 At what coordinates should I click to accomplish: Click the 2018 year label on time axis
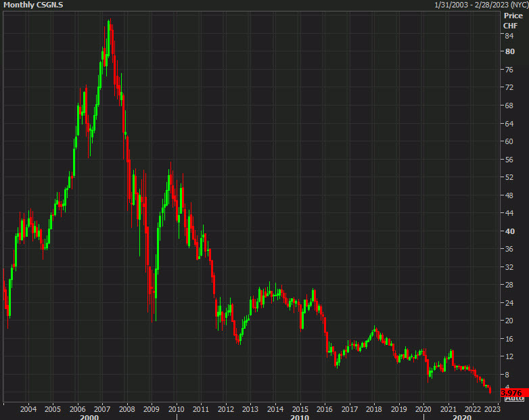tap(374, 409)
